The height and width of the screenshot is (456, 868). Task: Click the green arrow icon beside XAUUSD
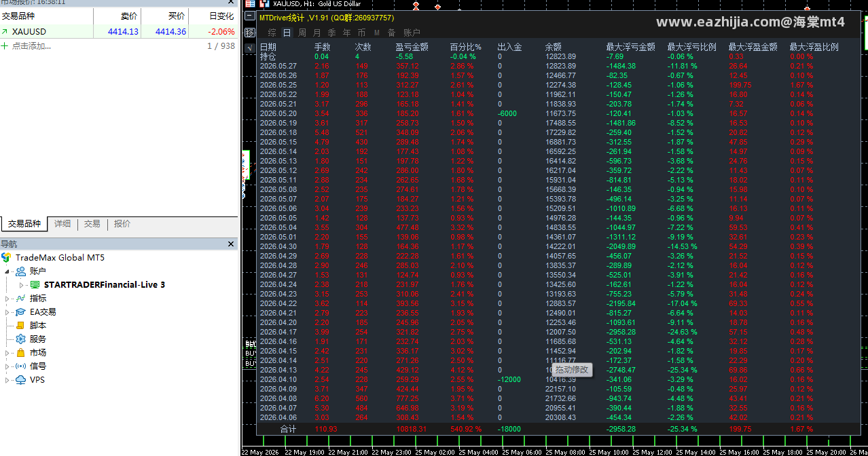(5, 31)
